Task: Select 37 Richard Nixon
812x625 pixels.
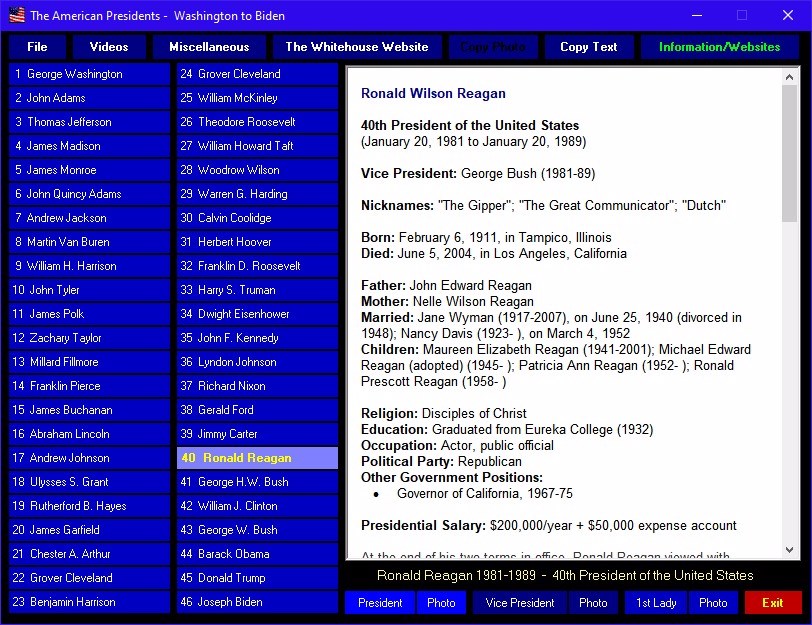Action: tap(257, 386)
